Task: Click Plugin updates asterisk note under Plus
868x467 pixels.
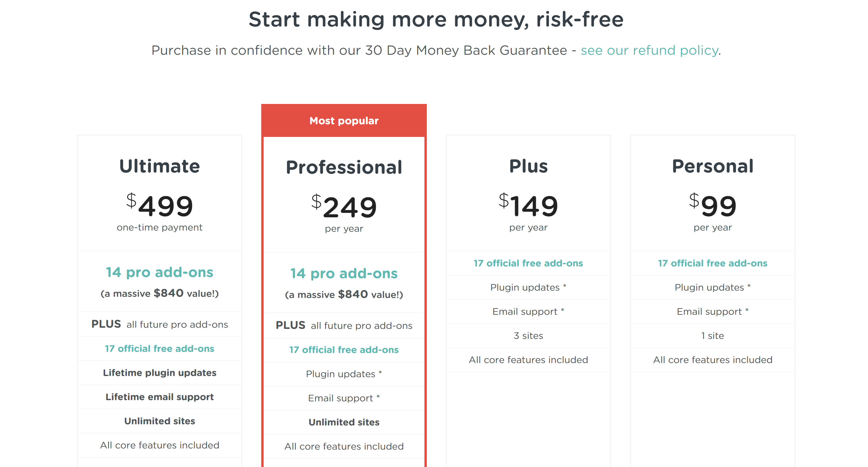Action: (528, 287)
